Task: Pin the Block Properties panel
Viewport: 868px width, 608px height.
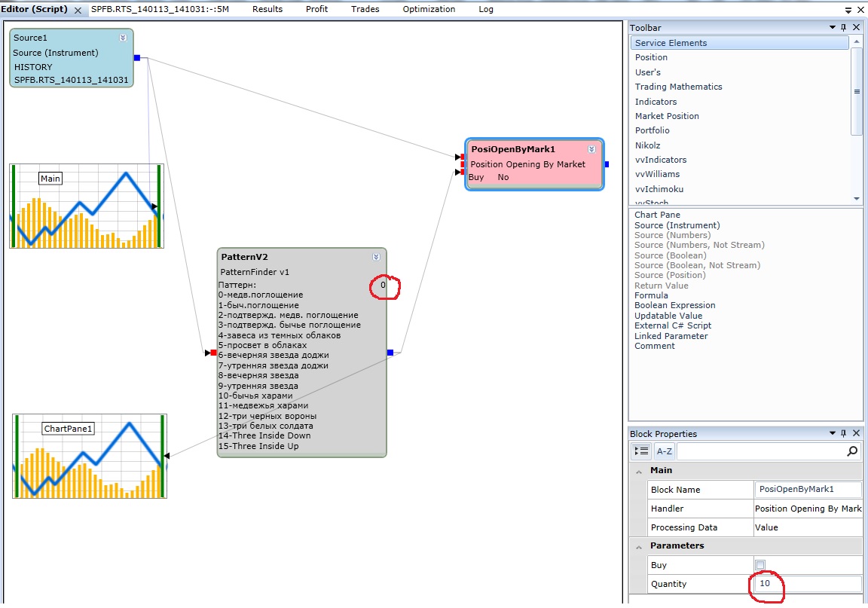Action: (844, 433)
